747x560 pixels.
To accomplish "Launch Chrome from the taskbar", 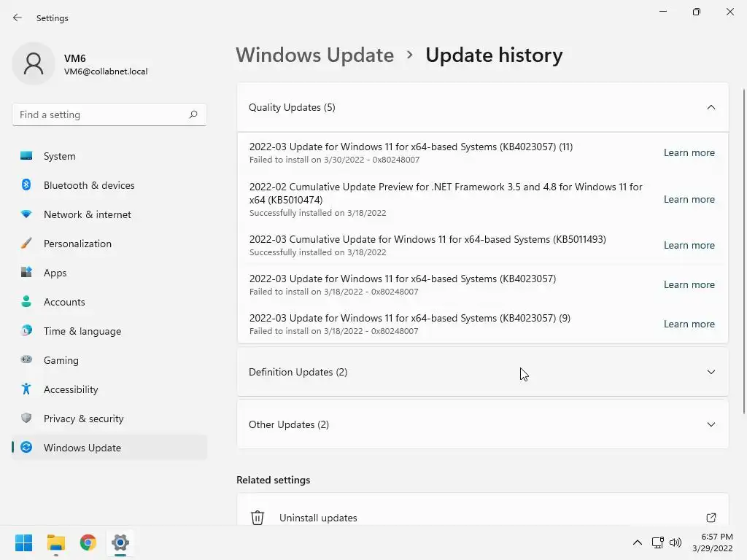I will point(88,542).
